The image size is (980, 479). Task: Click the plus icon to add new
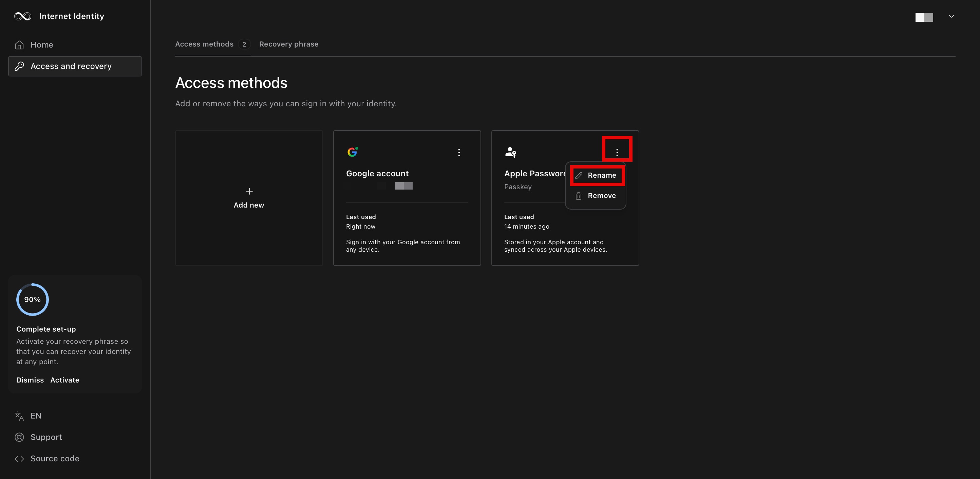pyautogui.click(x=249, y=191)
